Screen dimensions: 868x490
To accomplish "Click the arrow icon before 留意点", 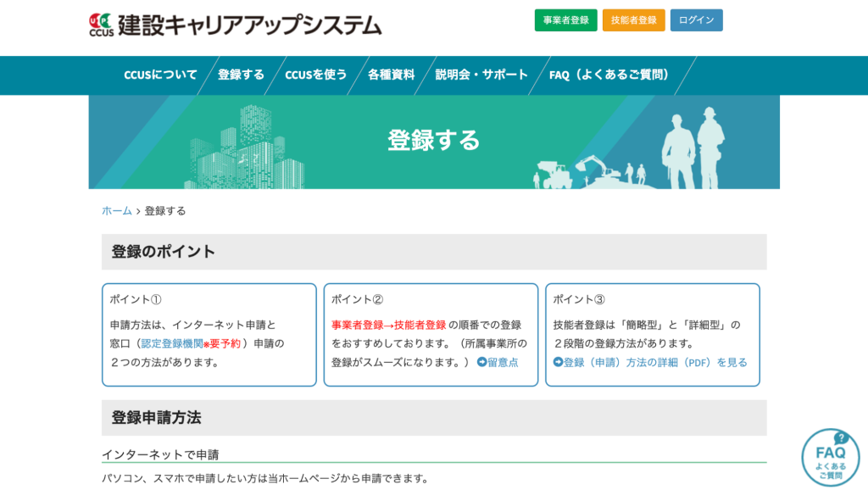I will [481, 362].
